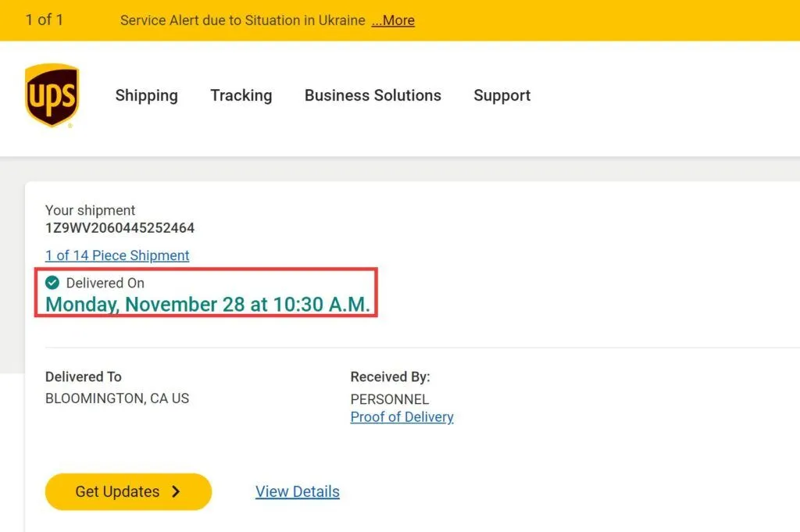Click the BLOOMINGTON, CA US address text

pos(117,398)
